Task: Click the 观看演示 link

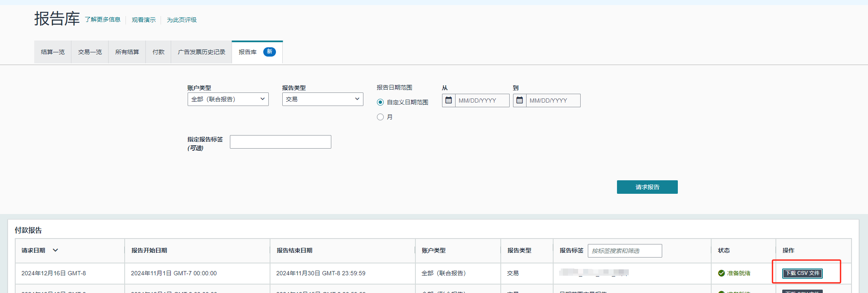Action: click(x=144, y=20)
